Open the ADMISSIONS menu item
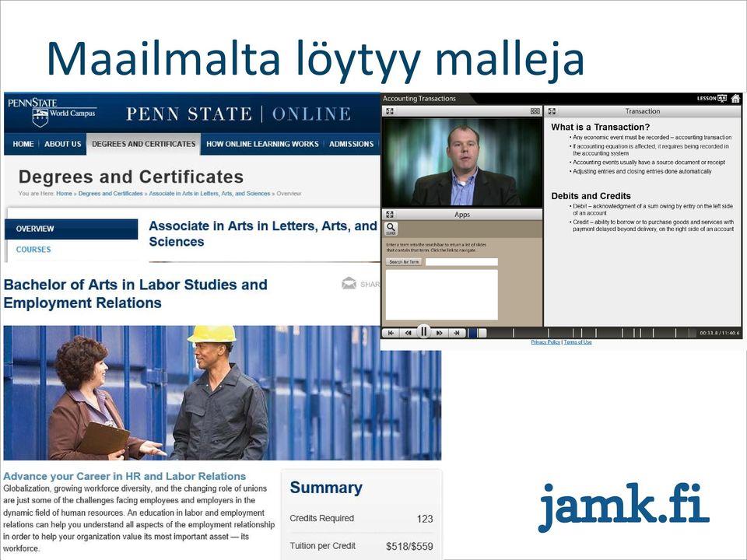 pos(352,144)
